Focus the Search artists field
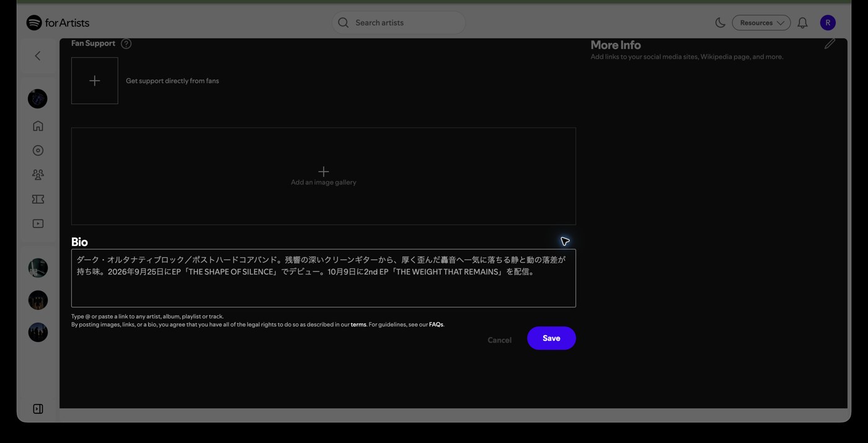 click(399, 23)
